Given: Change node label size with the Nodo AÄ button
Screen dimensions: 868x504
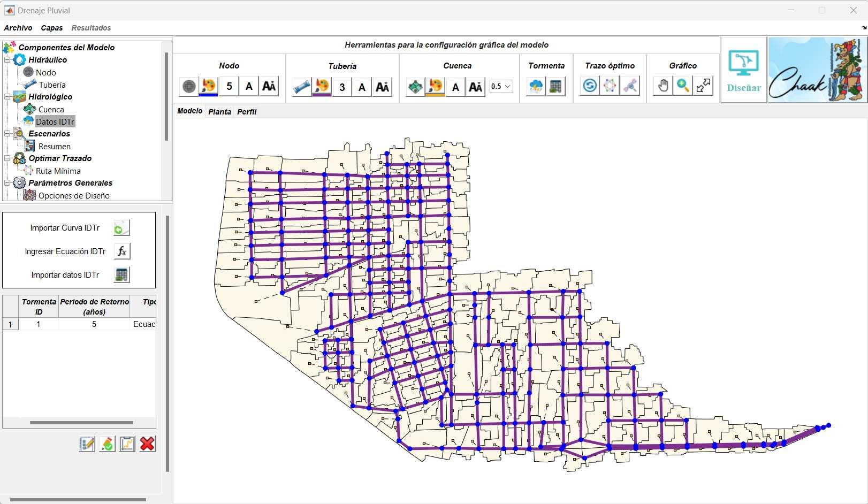Looking at the screenshot, I should pyautogui.click(x=269, y=86).
